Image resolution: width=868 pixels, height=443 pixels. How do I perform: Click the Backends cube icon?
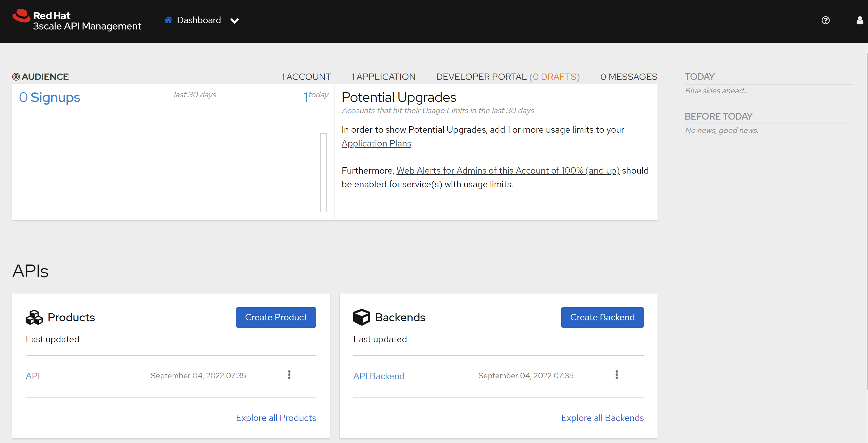click(361, 317)
